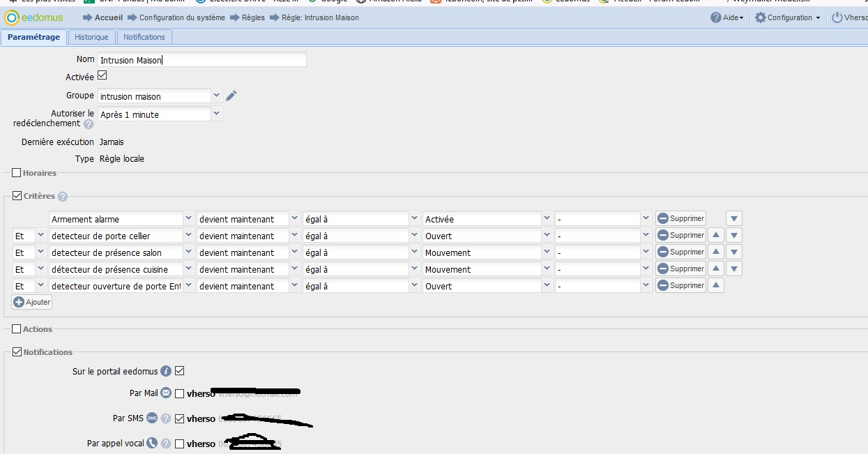Viewport: 868px width, 454px height.
Task: Open Armement alarme device dropdown
Action: (x=188, y=218)
